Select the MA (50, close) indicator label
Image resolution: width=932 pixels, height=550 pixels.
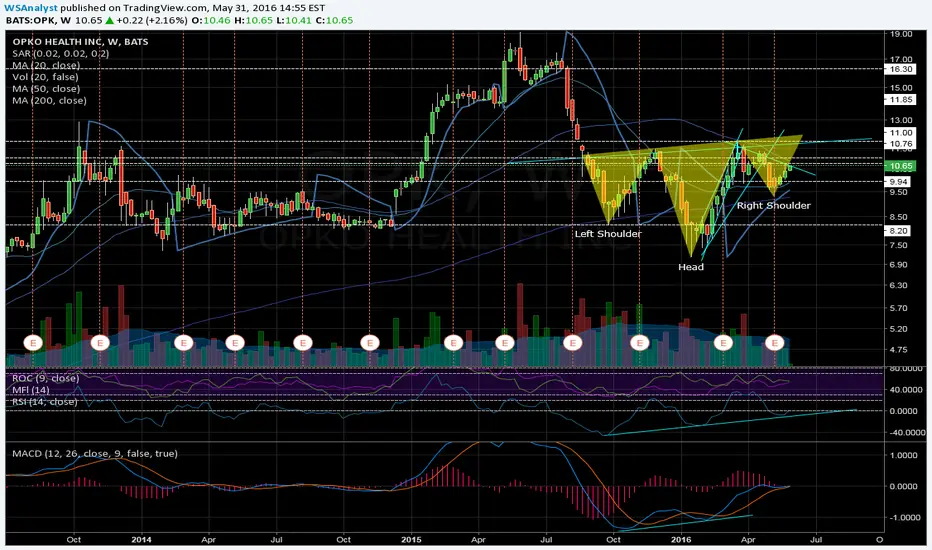(x=46, y=89)
